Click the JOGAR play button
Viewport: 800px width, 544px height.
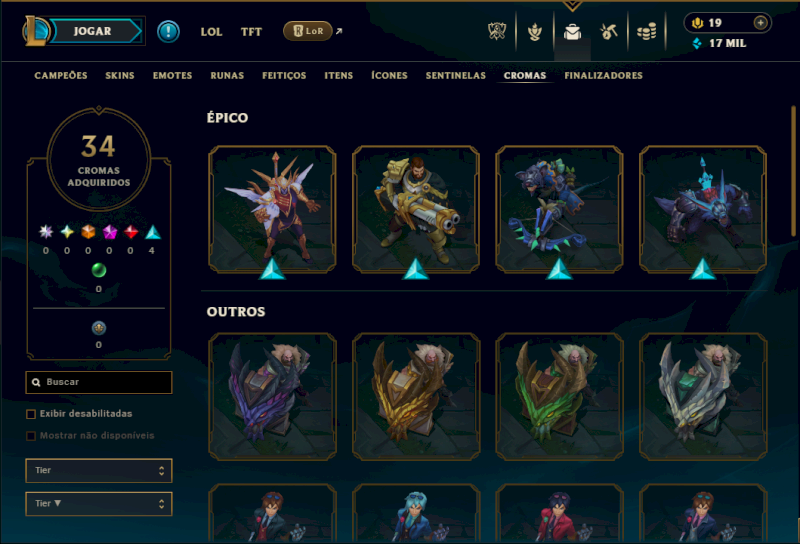[92, 31]
